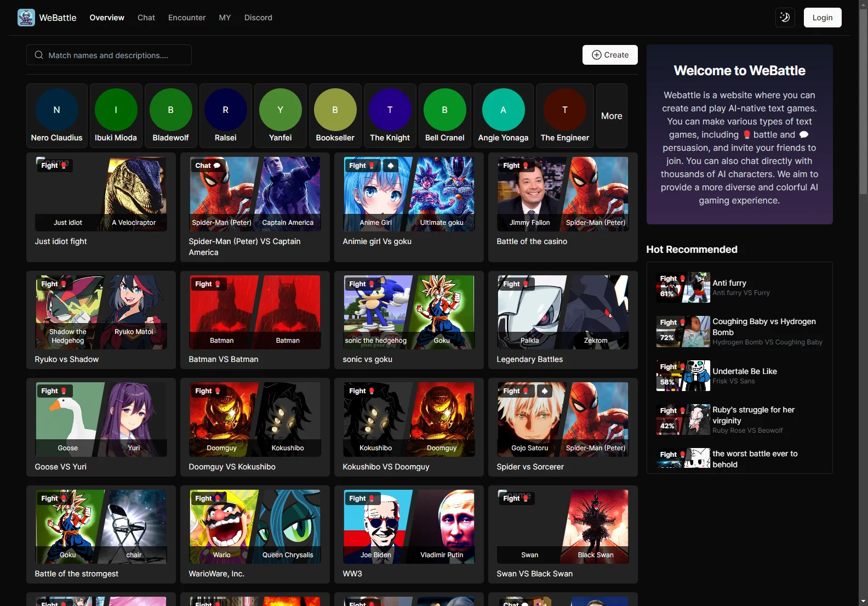Screen dimensions: 868x606
Task: Click Fight badge on Batman VS Batman card
Action: click(208, 284)
